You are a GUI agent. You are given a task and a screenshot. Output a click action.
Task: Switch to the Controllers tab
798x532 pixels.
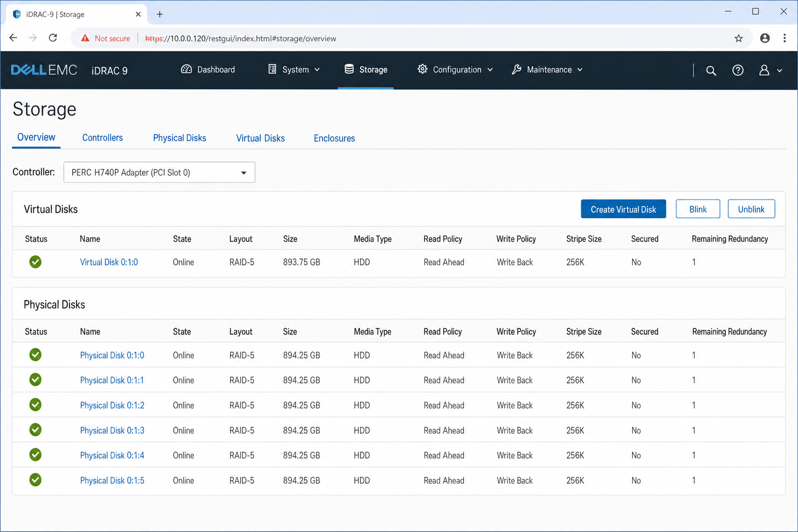pyautogui.click(x=102, y=138)
